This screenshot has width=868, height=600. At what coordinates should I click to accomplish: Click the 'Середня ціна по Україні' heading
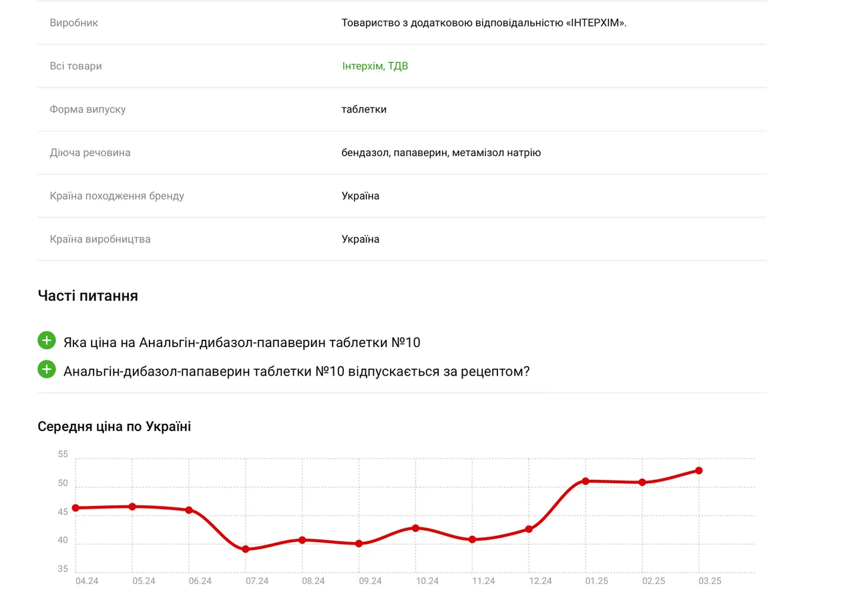pyautogui.click(x=114, y=426)
